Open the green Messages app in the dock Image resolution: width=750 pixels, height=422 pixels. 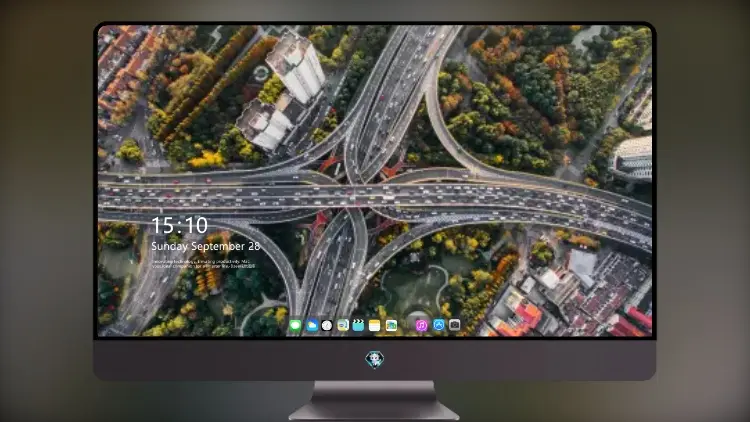click(296, 325)
